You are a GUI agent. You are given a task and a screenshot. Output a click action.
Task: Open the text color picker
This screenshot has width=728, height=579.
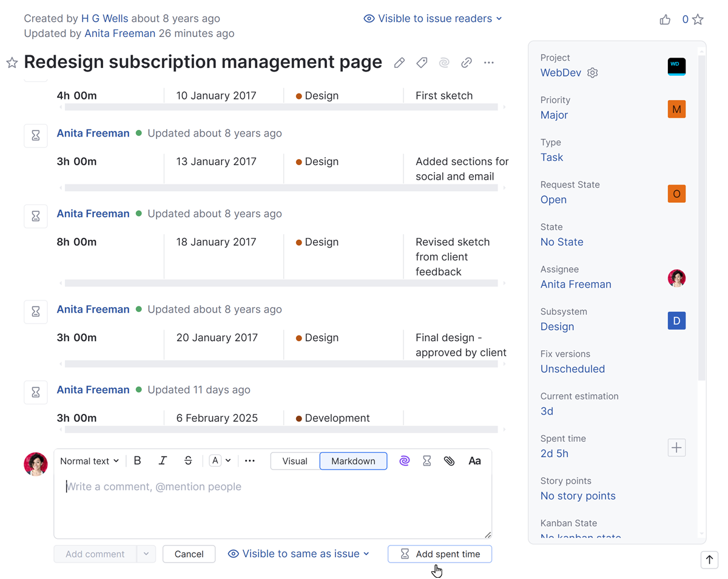coord(220,461)
